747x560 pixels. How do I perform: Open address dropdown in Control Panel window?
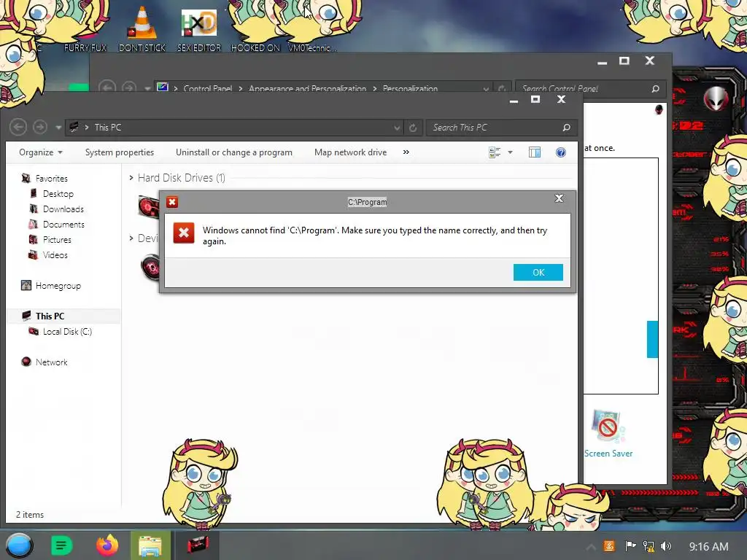tap(485, 88)
